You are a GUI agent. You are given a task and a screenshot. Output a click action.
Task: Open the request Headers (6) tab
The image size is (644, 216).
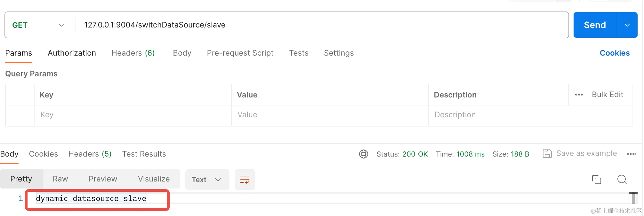point(133,53)
